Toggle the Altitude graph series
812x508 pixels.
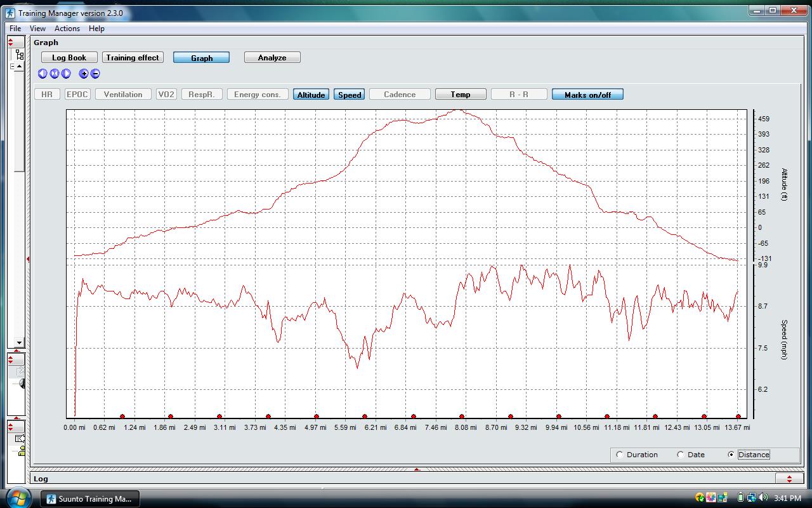coord(311,95)
